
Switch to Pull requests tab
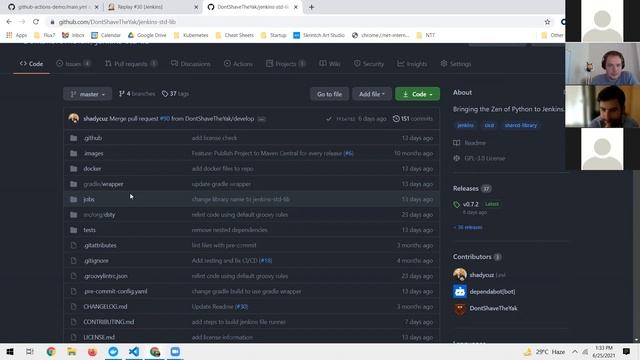[131, 64]
